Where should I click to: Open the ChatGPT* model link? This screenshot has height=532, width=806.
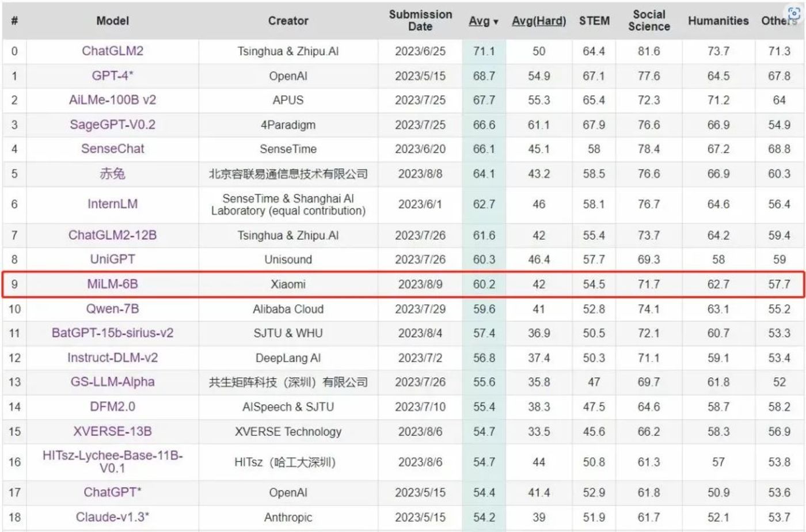tap(112, 492)
